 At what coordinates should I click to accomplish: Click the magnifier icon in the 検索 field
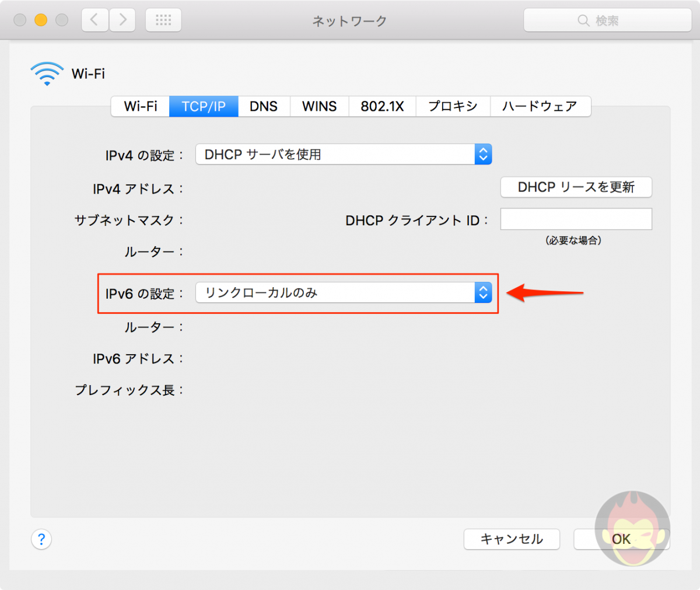pos(583,19)
